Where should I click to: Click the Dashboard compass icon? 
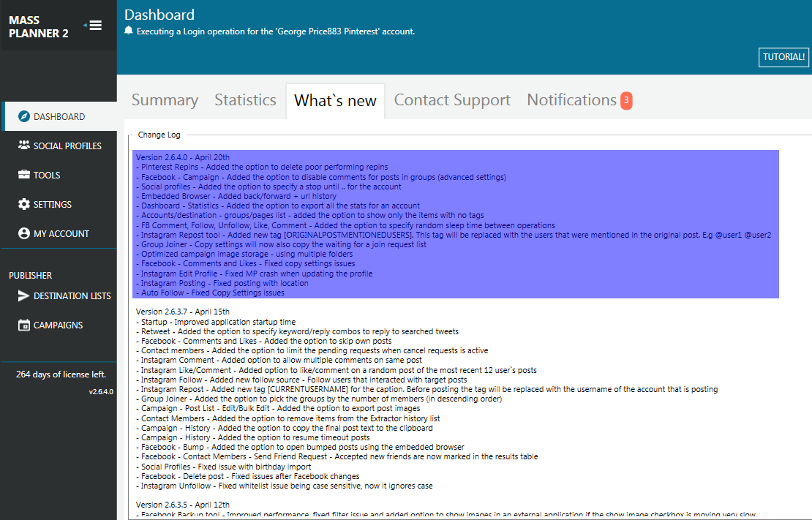coord(23,116)
